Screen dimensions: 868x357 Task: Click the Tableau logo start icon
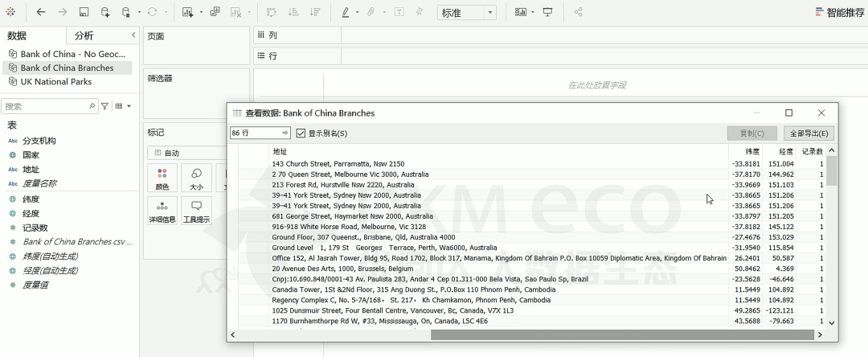tap(10, 11)
